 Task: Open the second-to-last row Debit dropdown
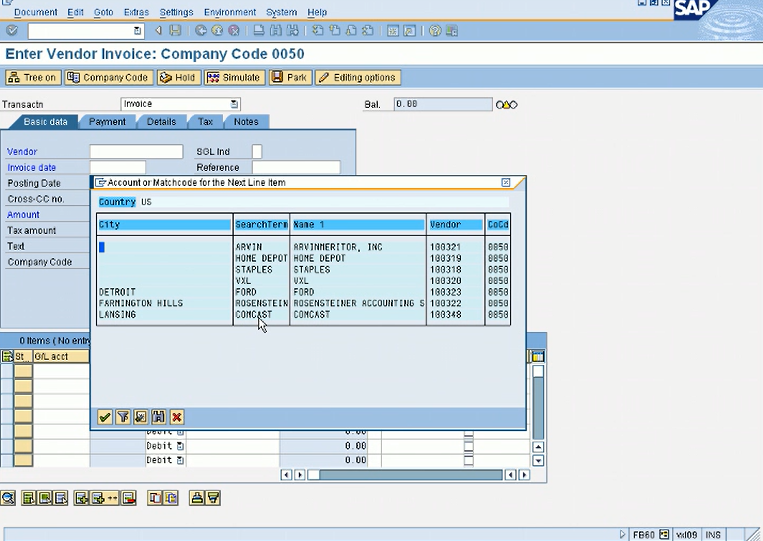click(x=180, y=446)
